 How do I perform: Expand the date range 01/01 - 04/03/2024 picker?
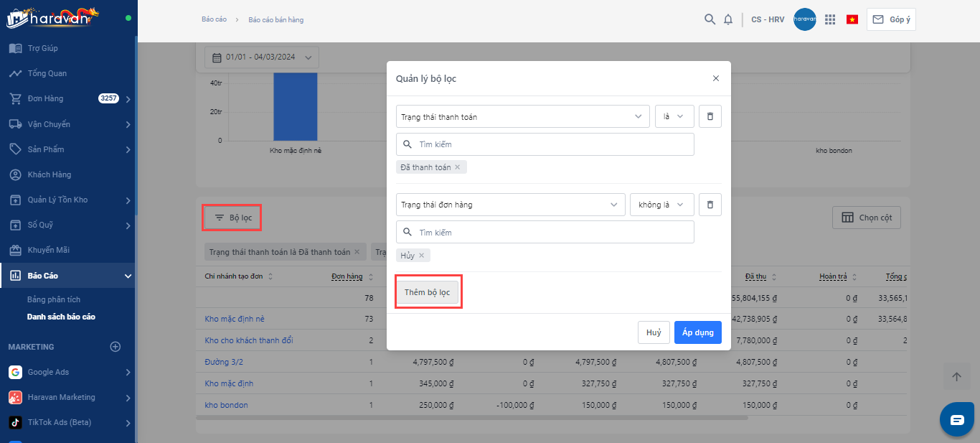coord(262,57)
